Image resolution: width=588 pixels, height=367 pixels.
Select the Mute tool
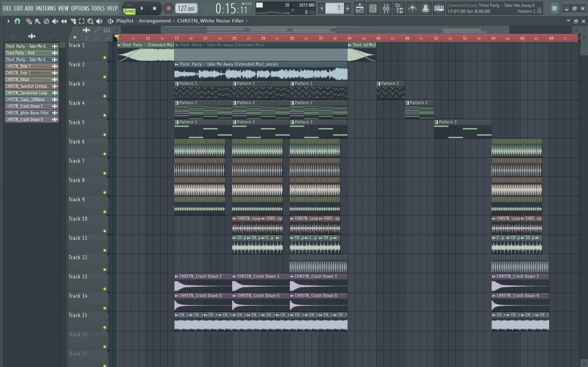55,21
